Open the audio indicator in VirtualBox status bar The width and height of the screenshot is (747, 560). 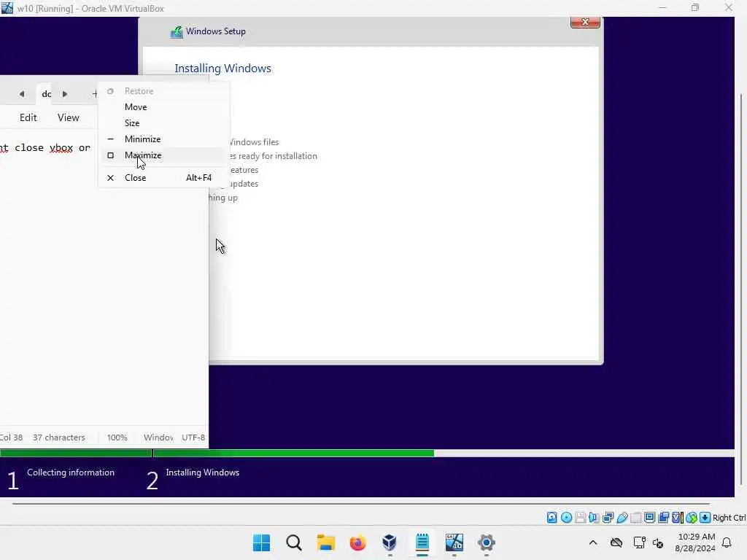(x=594, y=518)
